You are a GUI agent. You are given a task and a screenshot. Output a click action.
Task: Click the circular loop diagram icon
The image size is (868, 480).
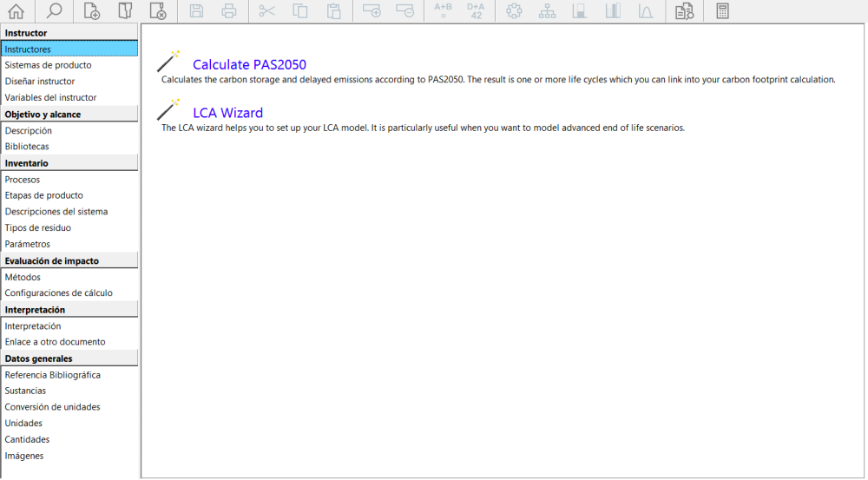click(514, 10)
